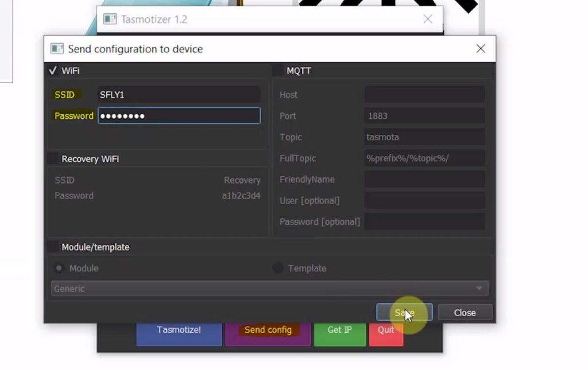Click the Send configuration dialog window icon
This screenshot has height=370, width=588.
click(57, 49)
